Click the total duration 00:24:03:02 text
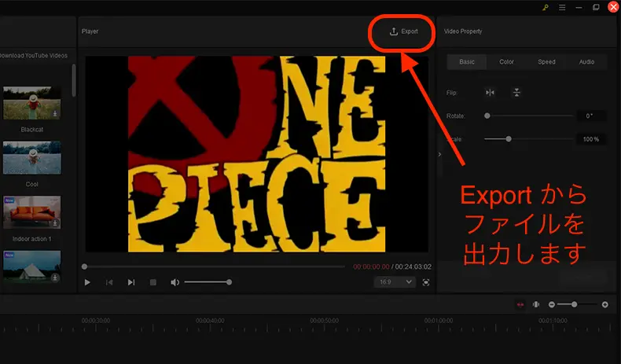The height and width of the screenshot is (364, 621). coord(413,267)
